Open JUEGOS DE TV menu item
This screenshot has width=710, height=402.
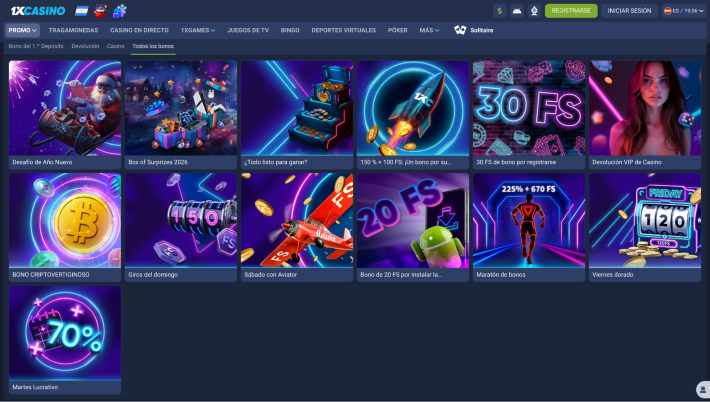tap(248, 30)
